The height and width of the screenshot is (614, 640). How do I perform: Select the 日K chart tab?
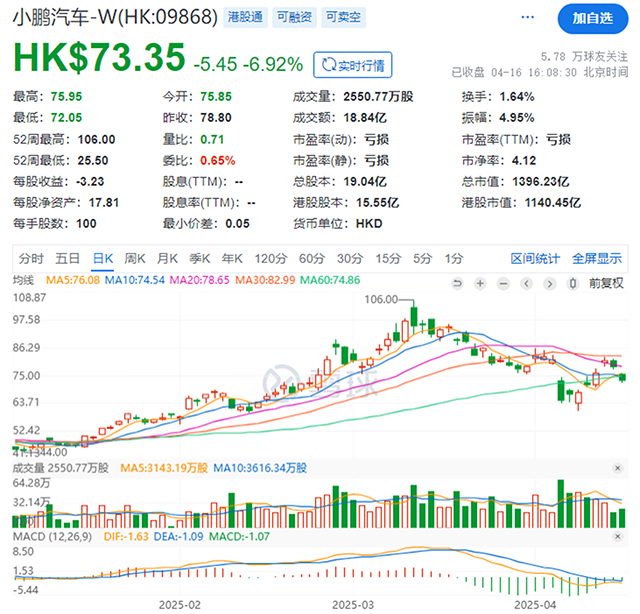pos(103,258)
